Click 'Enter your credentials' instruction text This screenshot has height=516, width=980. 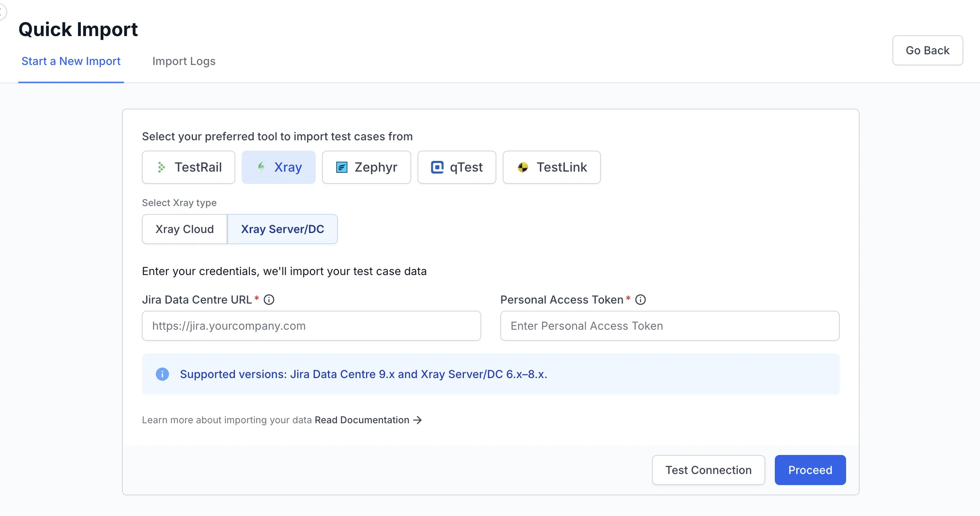pos(284,271)
